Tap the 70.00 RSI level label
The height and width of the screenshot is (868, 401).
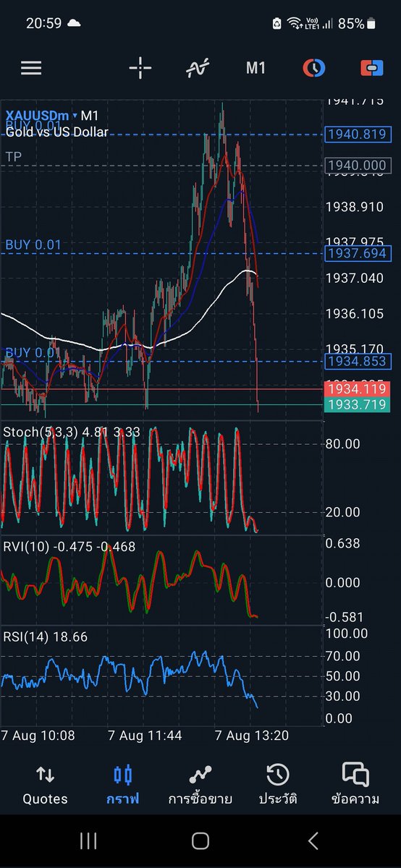[342, 656]
